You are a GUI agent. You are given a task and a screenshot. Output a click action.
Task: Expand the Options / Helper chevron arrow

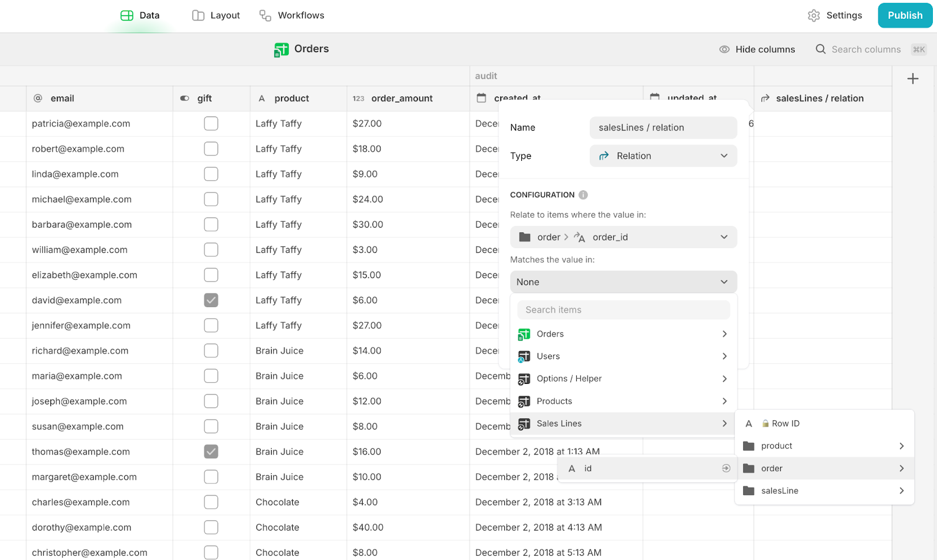(724, 379)
